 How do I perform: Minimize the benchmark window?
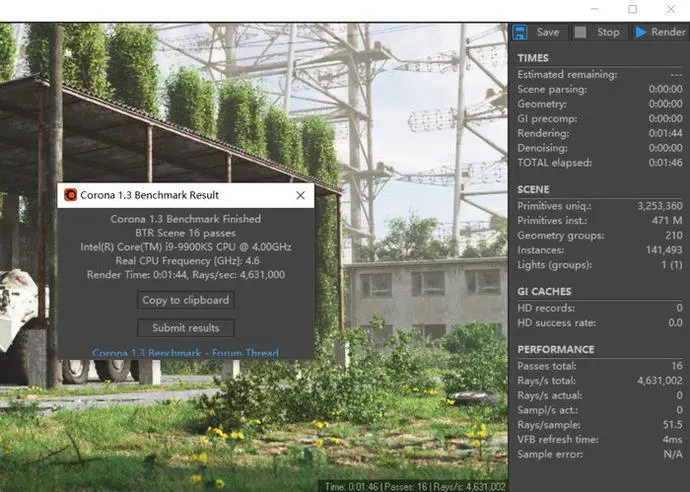pyautogui.click(x=595, y=9)
